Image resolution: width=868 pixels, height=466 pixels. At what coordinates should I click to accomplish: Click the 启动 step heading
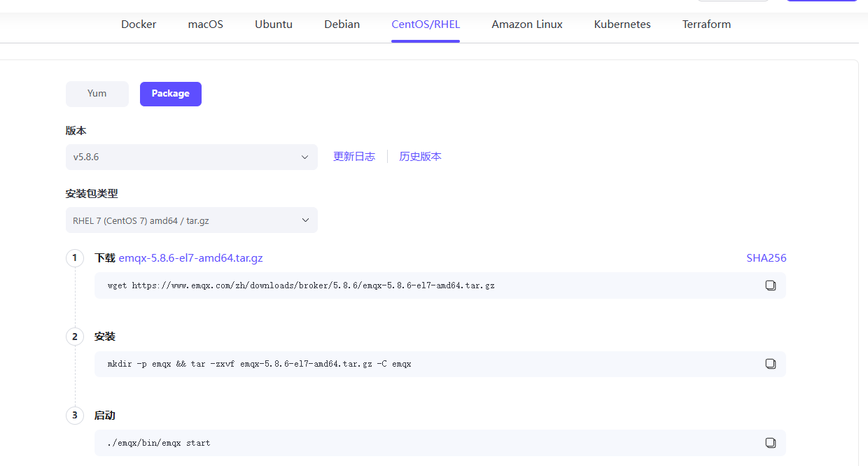[x=105, y=416]
